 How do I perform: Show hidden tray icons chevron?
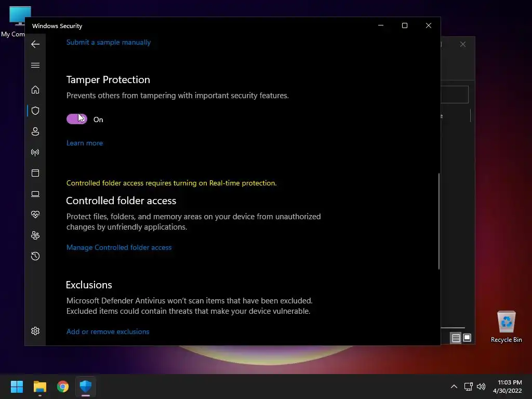454,387
